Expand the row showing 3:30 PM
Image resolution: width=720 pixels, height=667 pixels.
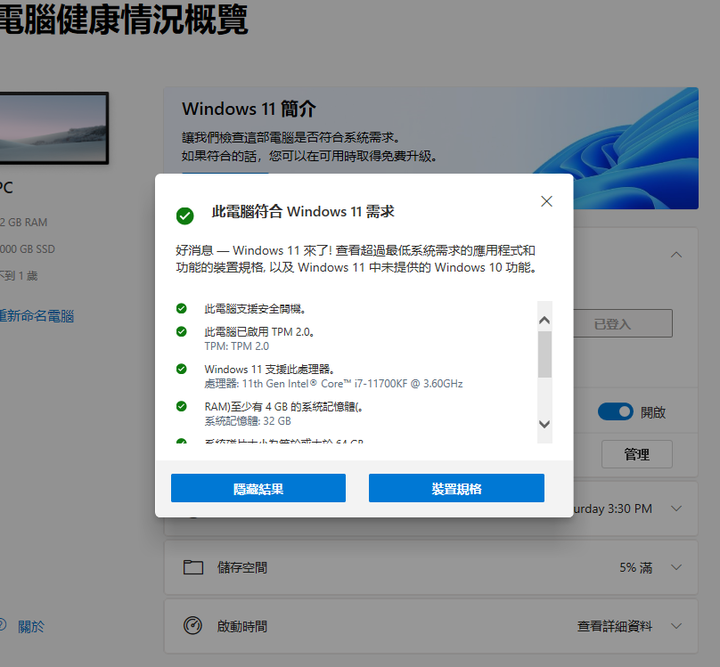coord(676,508)
